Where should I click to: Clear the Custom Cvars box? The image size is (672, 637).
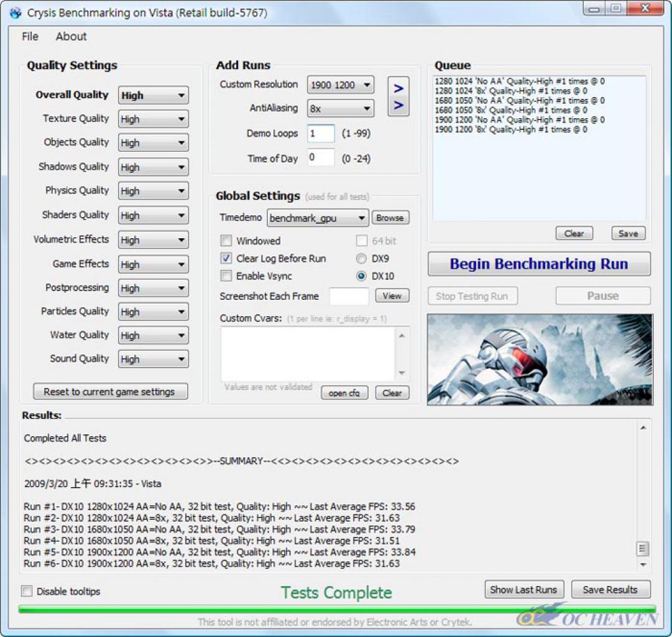392,393
